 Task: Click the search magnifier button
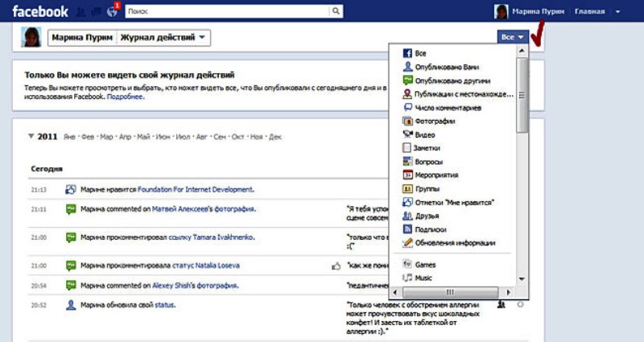(x=336, y=11)
